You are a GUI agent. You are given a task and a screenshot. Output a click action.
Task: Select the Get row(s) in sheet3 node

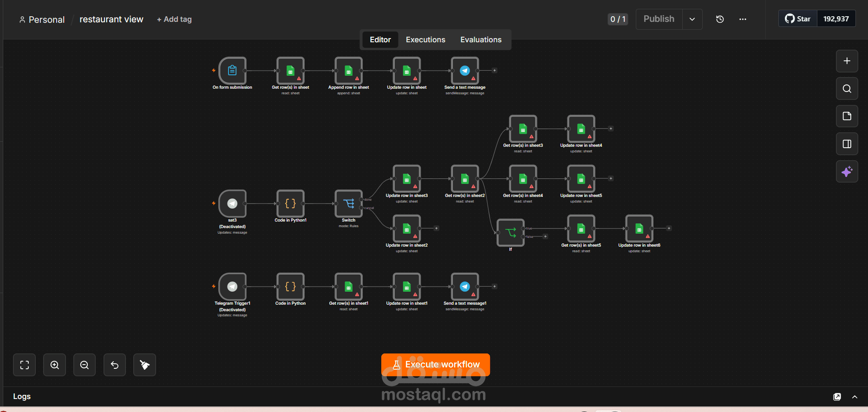click(523, 129)
